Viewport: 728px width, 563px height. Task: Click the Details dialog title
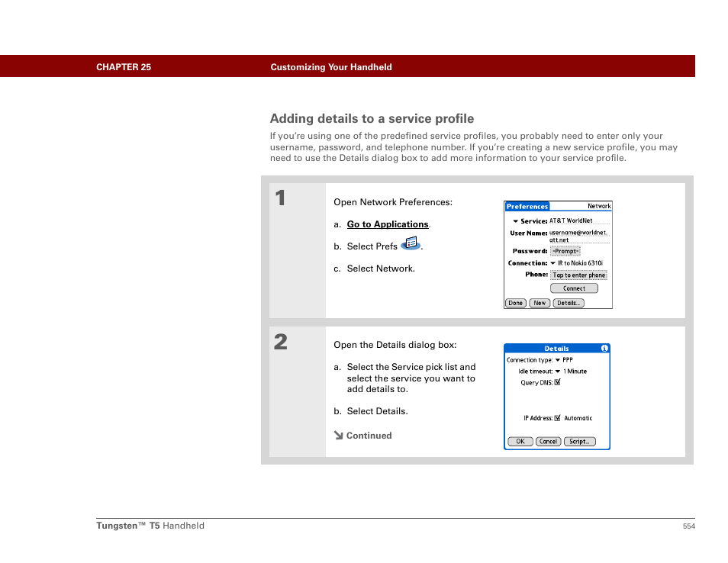(556, 349)
